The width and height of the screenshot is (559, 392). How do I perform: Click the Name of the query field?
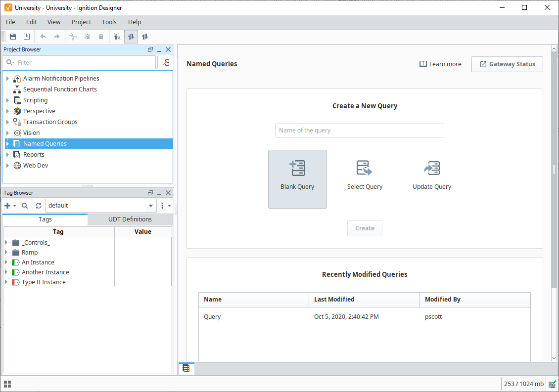(x=360, y=131)
